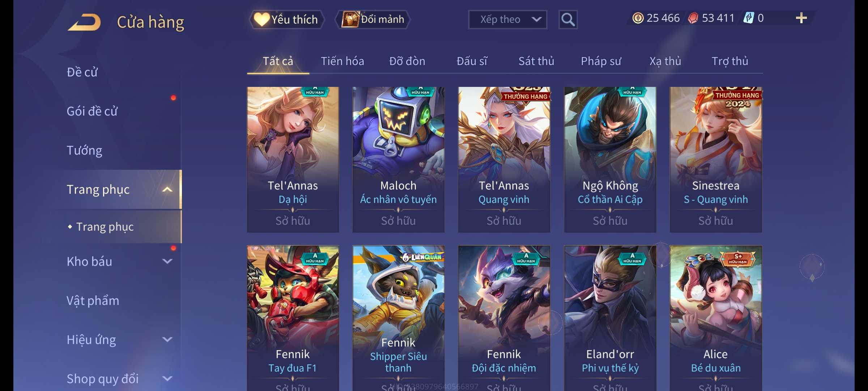Viewport: 868px width, 391px height.
Task: Tap the golden back arrow icon
Action: click(x=84, y=22)
